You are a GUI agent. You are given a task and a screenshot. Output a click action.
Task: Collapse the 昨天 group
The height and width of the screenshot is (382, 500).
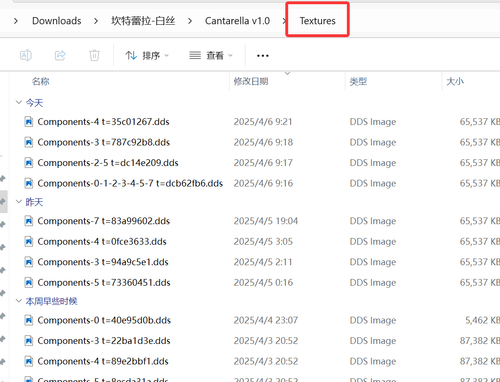(19, 202)
